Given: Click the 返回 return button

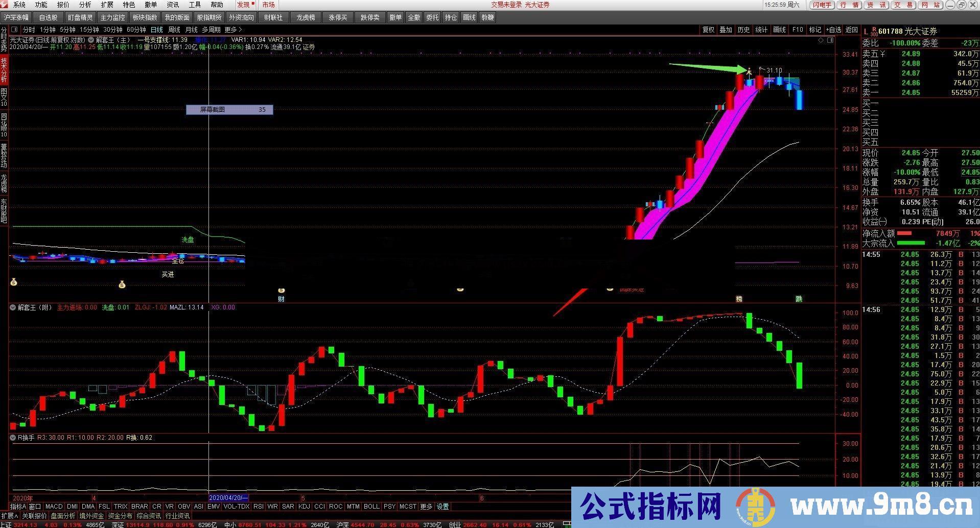Looking at the screenshot, I should (x=852, y=30).
